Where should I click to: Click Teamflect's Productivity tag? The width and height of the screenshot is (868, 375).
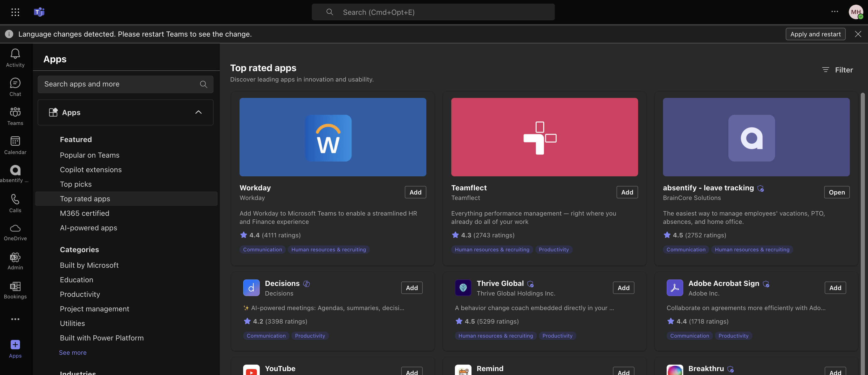(553, 250)
